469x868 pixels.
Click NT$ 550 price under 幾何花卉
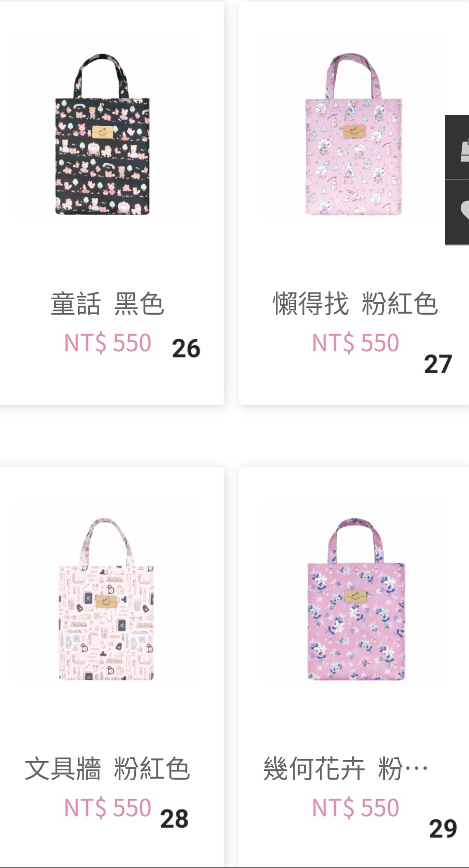click(x=355, y=808)
